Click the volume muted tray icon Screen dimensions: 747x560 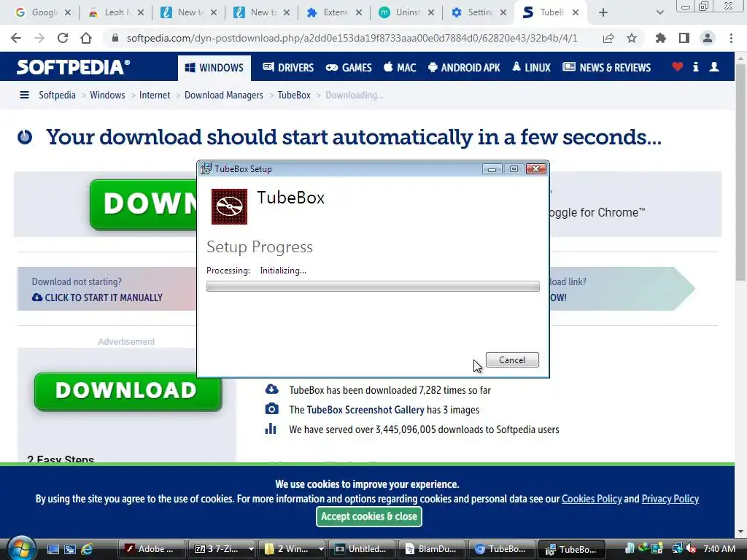[691, 549]
